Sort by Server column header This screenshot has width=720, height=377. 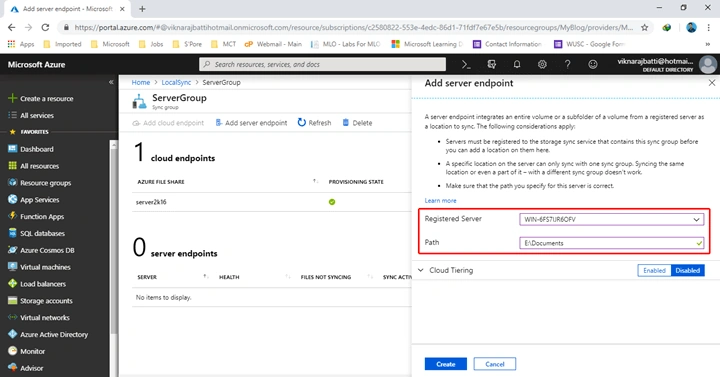[147, 277]
